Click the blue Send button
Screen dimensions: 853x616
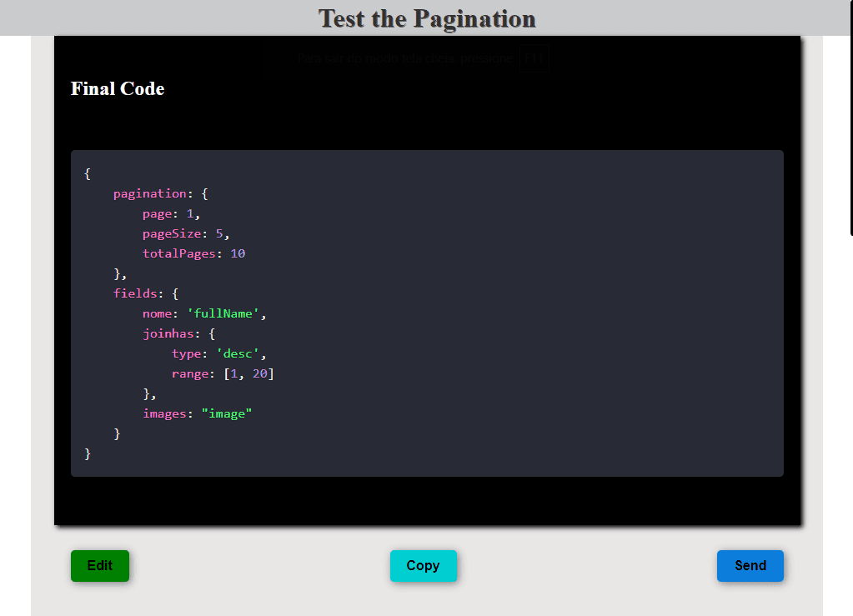point(750,566)
